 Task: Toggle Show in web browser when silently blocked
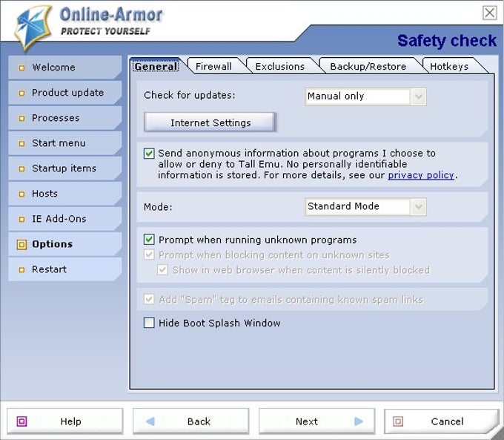[x=162, y=270]
